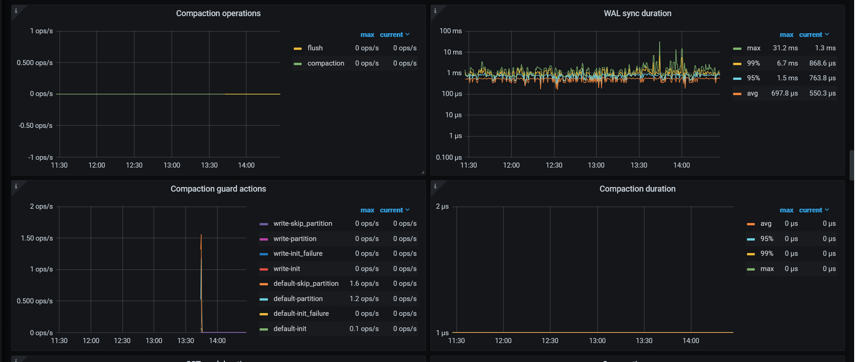
Task: Expand current column chevron in Compaction guard actions
Action: pyautogui.click(x=407, y=210)
